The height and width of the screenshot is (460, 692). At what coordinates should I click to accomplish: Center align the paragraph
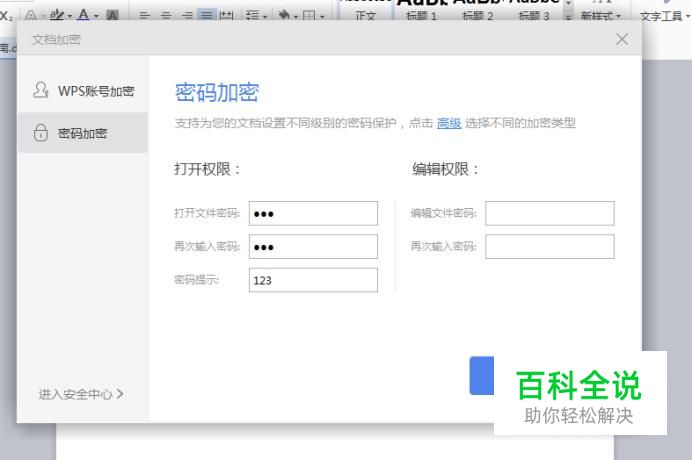click(166, 16)
